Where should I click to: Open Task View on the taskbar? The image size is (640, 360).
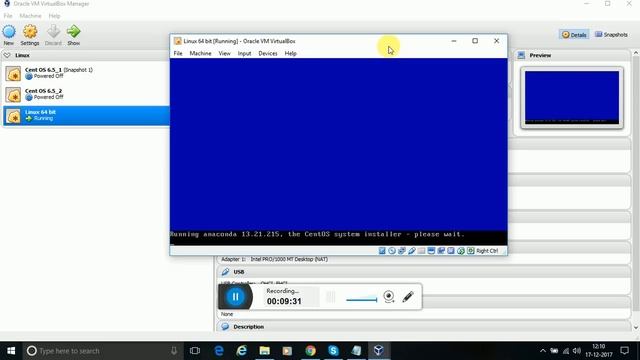click(x=195, y=351)
